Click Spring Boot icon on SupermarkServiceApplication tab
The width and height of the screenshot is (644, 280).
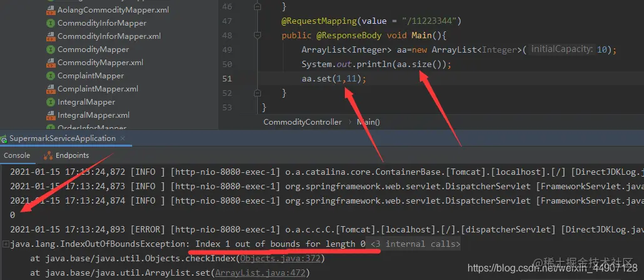4,139
